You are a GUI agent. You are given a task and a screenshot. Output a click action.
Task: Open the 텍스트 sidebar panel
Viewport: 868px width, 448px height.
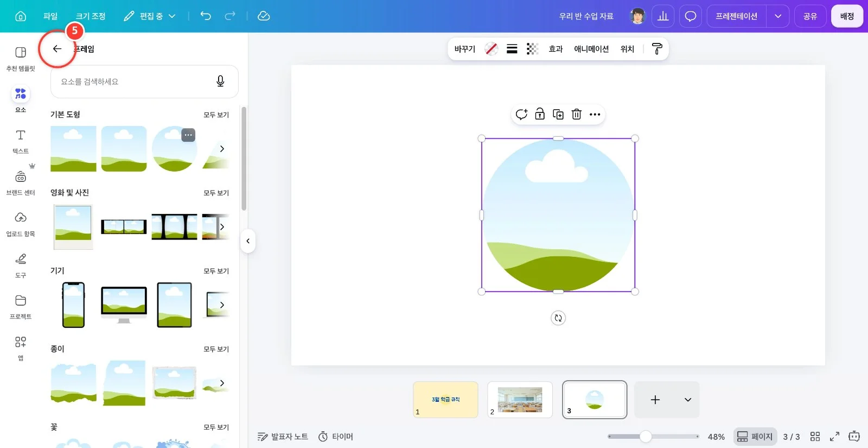pyautogui.click(x=21, y=142)
